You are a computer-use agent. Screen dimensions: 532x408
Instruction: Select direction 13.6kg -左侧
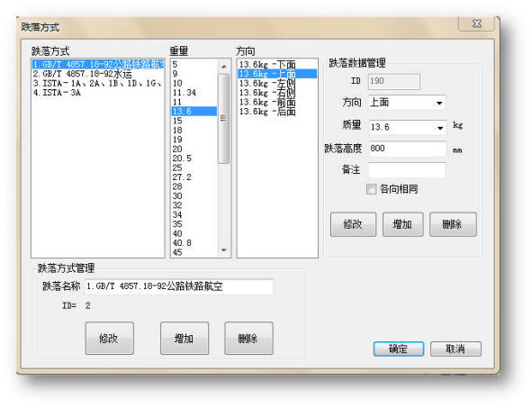coord(277,83)
